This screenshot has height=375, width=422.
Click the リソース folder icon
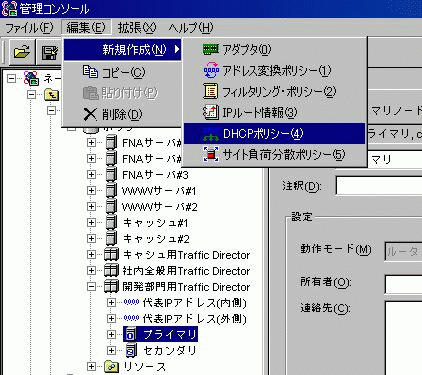pos(112,367)
